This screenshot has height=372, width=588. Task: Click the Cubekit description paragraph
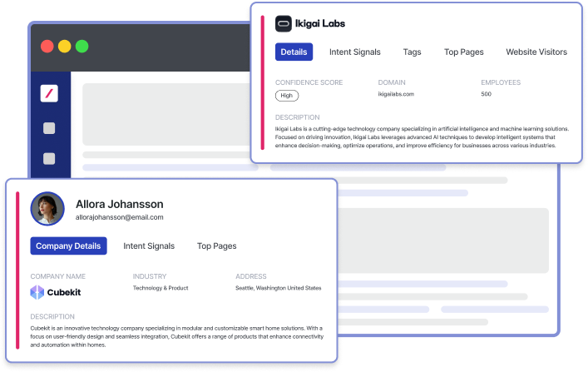pos(177,337)
